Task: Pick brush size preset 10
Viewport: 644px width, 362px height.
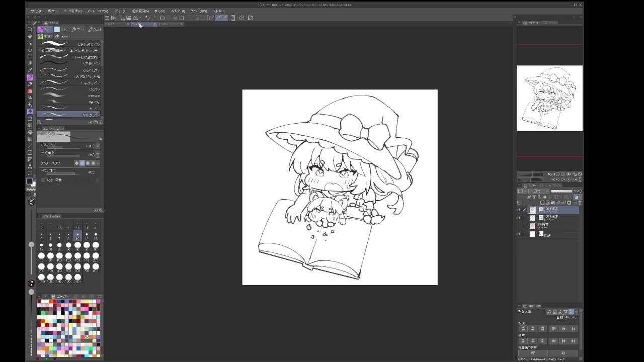Action: (77, 236)
